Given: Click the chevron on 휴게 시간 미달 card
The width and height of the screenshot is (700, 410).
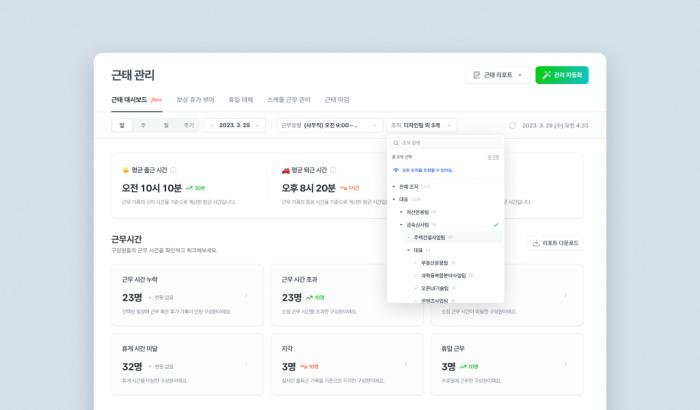Looking at the screenshot, I should [246, 364].
